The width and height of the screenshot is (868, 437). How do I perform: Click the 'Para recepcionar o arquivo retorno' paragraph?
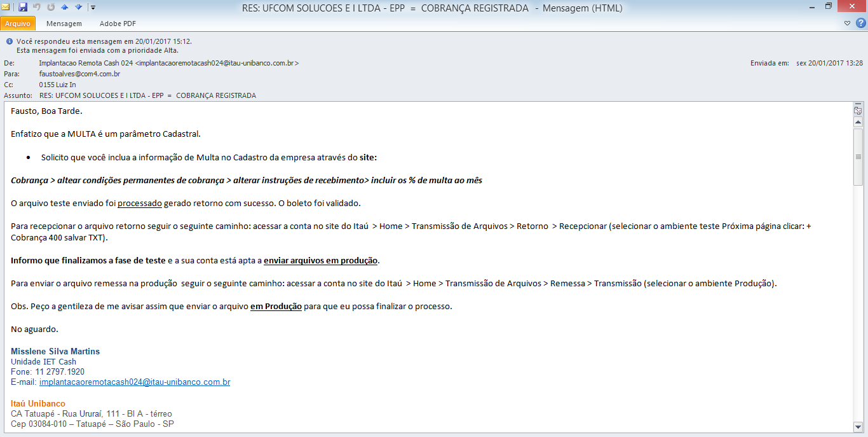[x=411, y=232]
